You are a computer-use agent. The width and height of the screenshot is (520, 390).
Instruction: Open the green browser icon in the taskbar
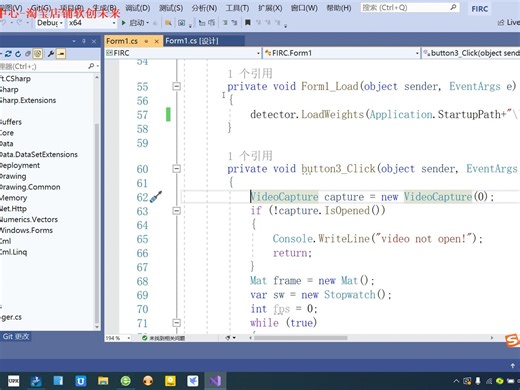coord(126,381)
